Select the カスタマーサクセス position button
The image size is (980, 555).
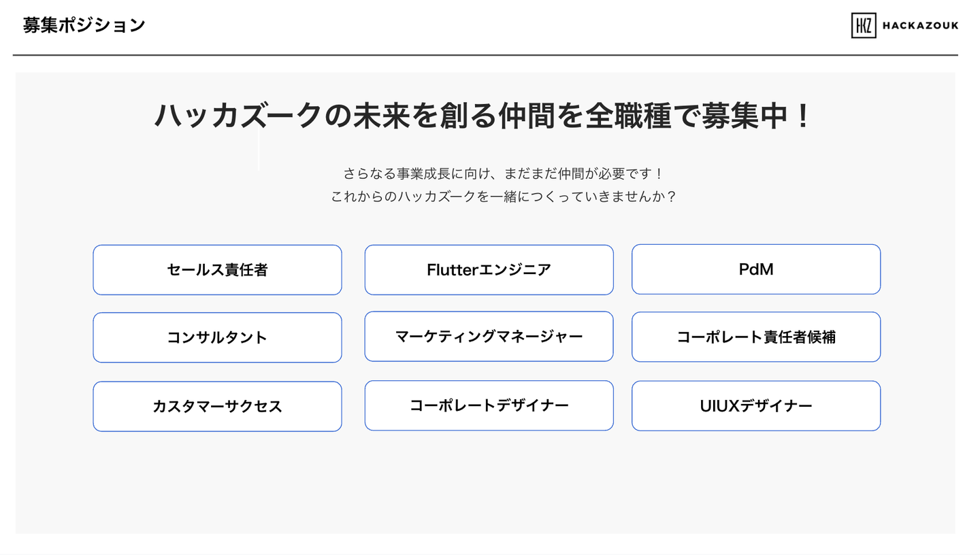tap(217, 407)
